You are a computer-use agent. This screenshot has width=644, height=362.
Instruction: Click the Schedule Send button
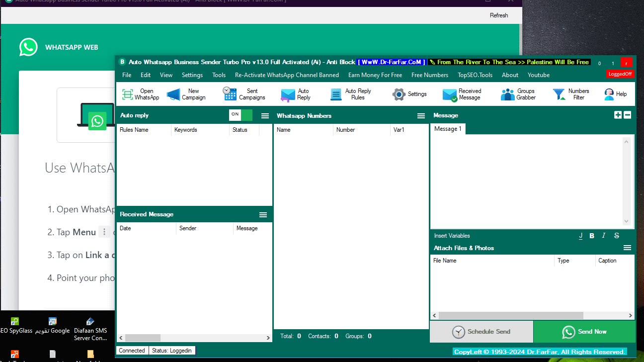[481, 332]
